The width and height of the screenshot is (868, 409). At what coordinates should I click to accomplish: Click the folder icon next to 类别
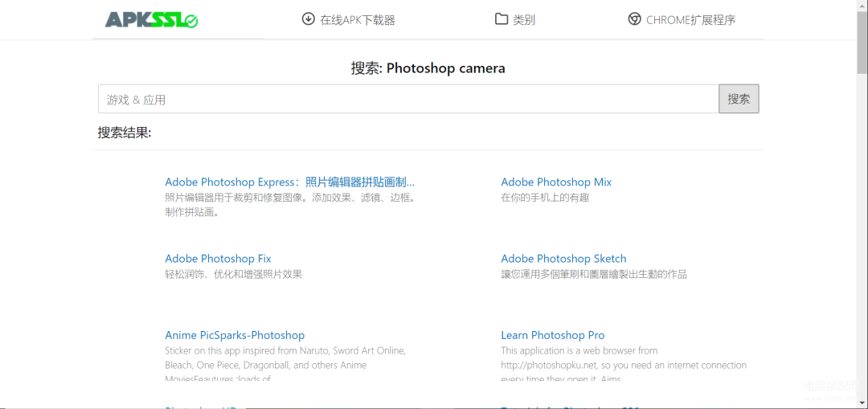501,19
